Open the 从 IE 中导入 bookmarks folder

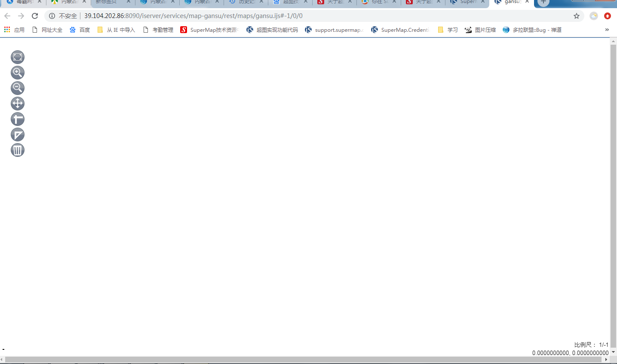116,30
